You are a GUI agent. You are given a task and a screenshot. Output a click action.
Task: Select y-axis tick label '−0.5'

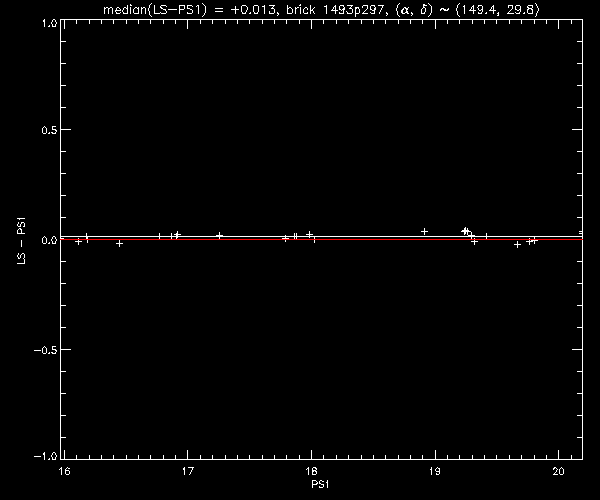[x=46, y=350]
